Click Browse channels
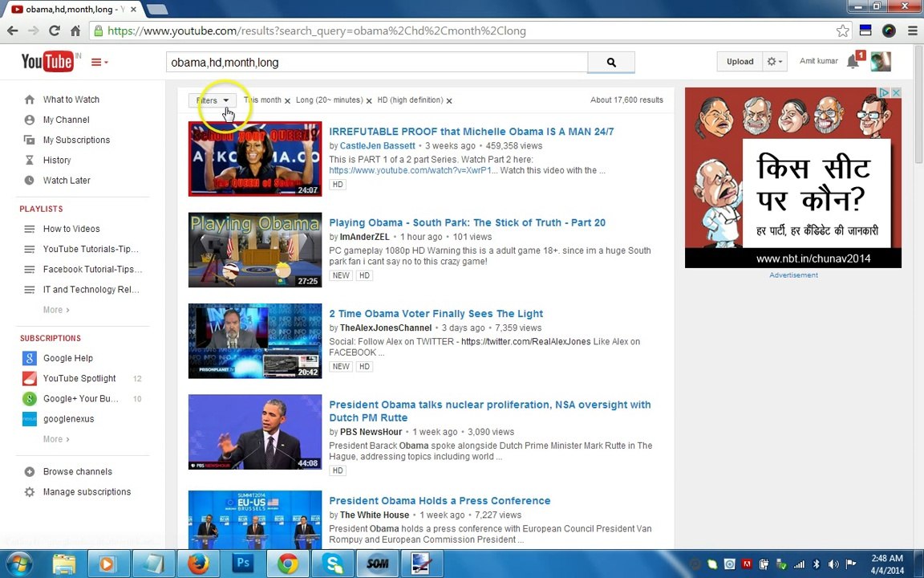 point(77,471)
